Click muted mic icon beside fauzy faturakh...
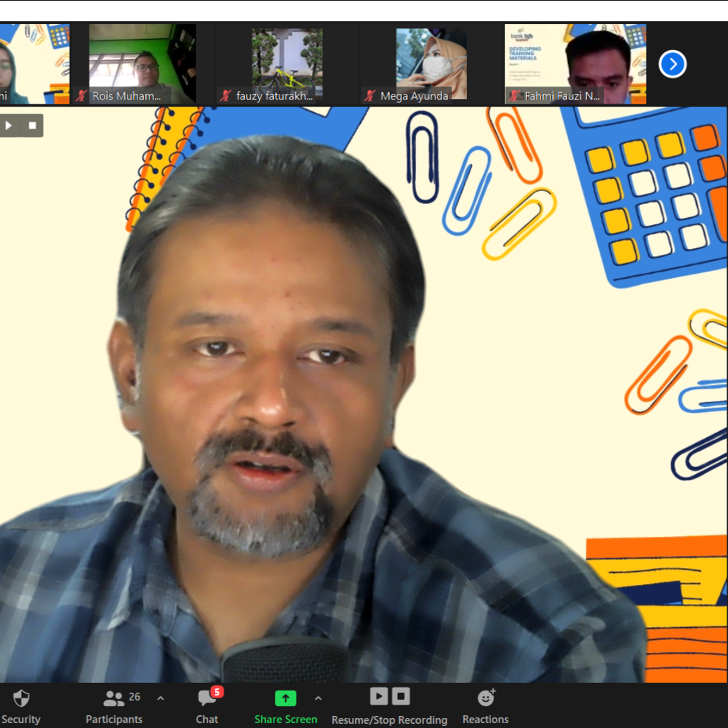 [x=225, y=96]
